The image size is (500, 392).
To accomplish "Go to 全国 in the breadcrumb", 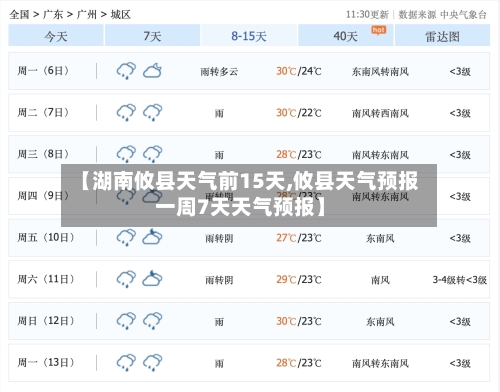I will click(19, 14).
